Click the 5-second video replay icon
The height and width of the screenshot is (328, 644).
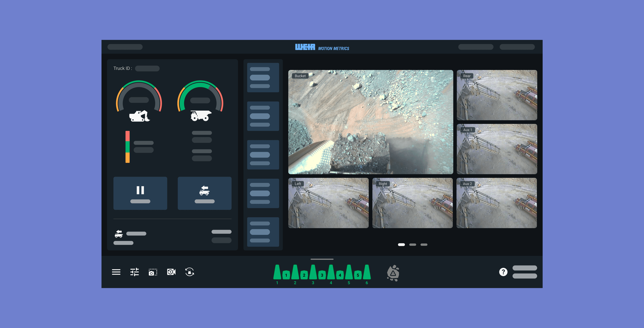pos(171,272)
